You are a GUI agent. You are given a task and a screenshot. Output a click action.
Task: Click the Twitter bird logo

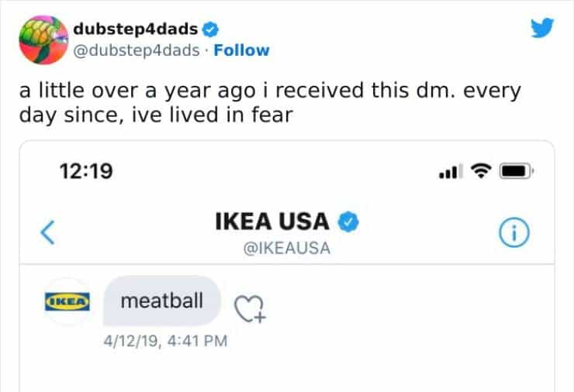coord(544,29)
